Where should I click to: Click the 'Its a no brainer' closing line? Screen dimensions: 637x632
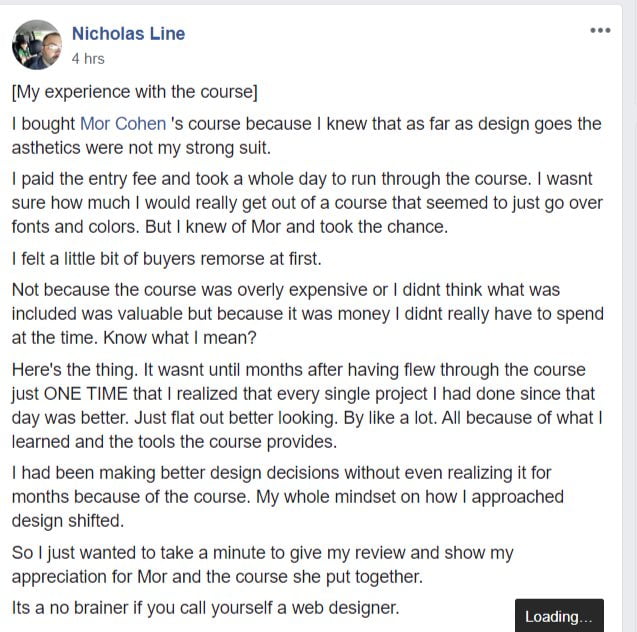coord(206,608)
